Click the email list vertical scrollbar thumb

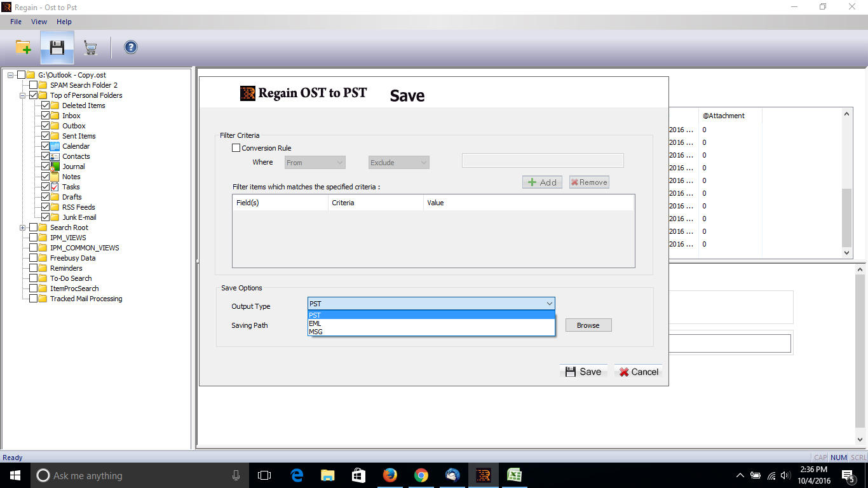tap(846, 217)
